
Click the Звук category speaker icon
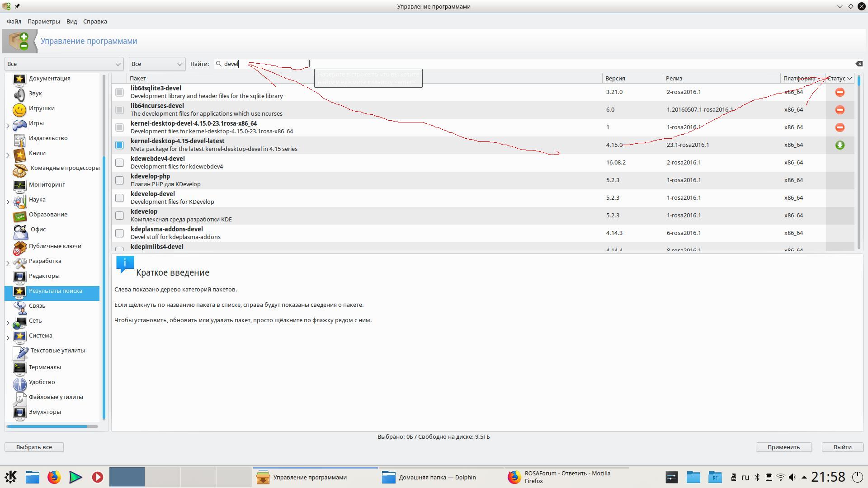coord(19,94)
